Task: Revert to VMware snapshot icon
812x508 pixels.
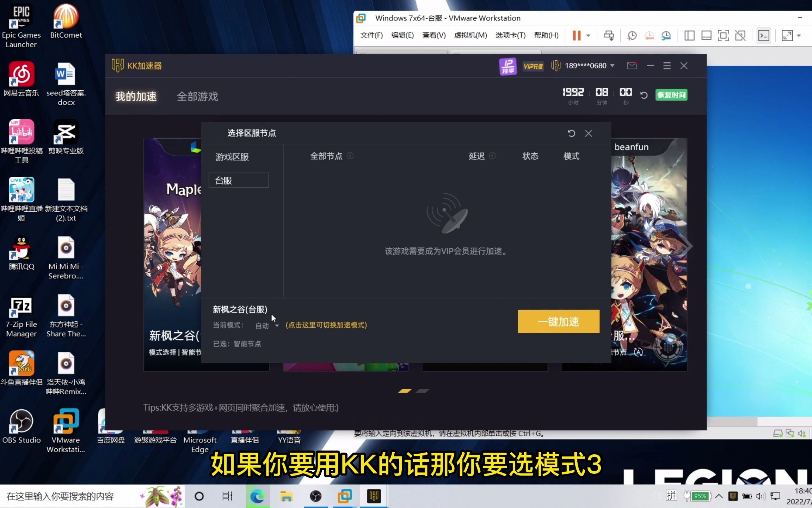Action: pos(649,35)
